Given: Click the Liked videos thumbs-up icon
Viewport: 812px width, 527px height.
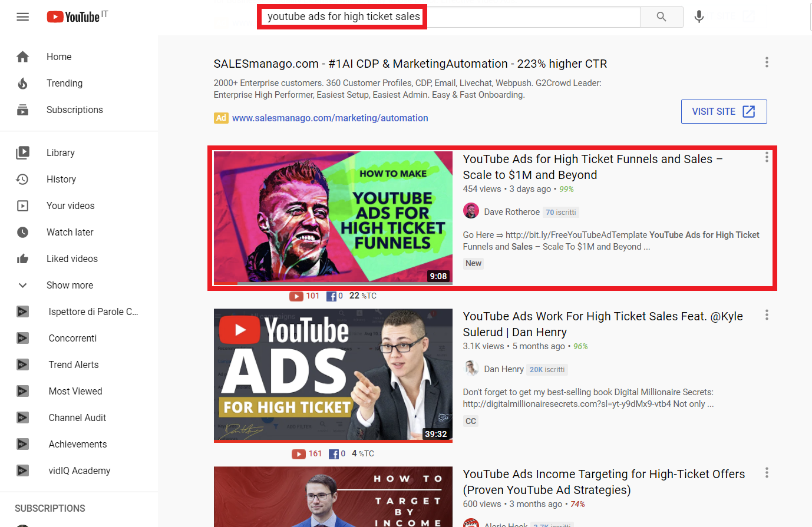Looking at the screenshot, I should 23,258.
